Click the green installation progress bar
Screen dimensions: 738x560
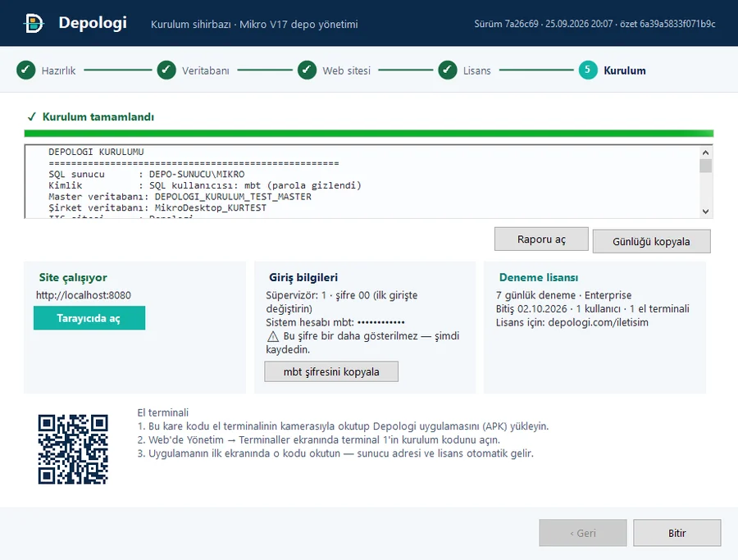click(x=368, y=134)
